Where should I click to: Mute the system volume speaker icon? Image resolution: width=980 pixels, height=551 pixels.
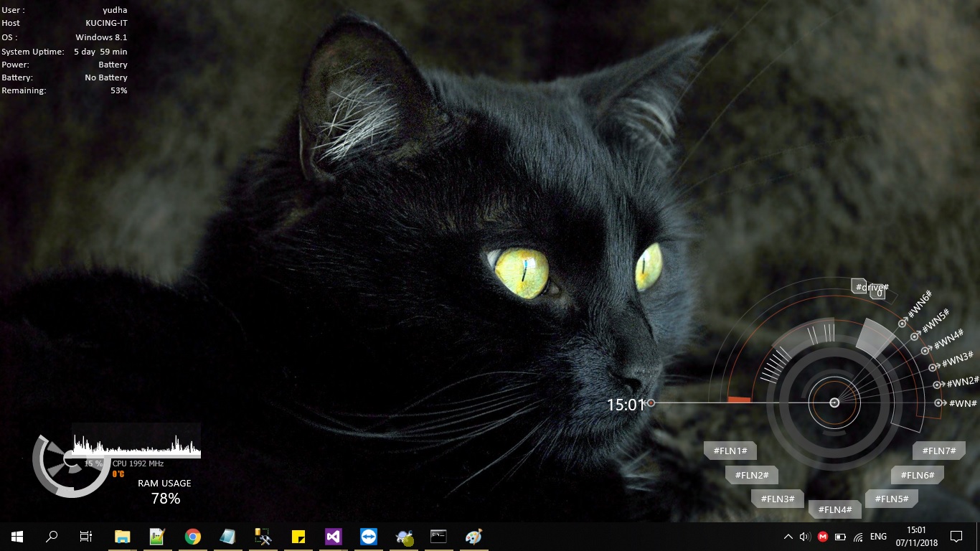point(803,536)
